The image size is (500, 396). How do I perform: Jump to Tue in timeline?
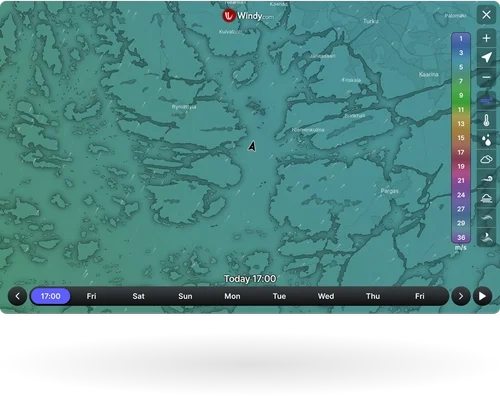(x=279, y=296)
